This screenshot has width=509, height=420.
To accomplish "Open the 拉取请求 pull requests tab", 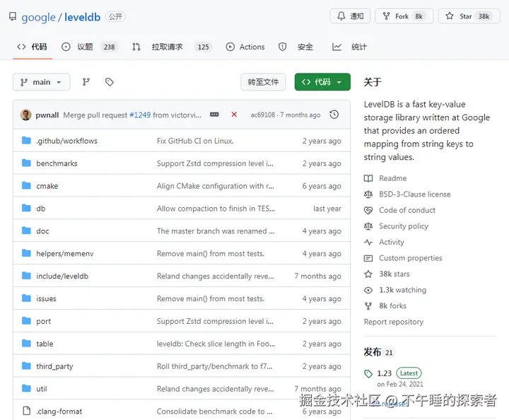I will [x=172, y=47].
